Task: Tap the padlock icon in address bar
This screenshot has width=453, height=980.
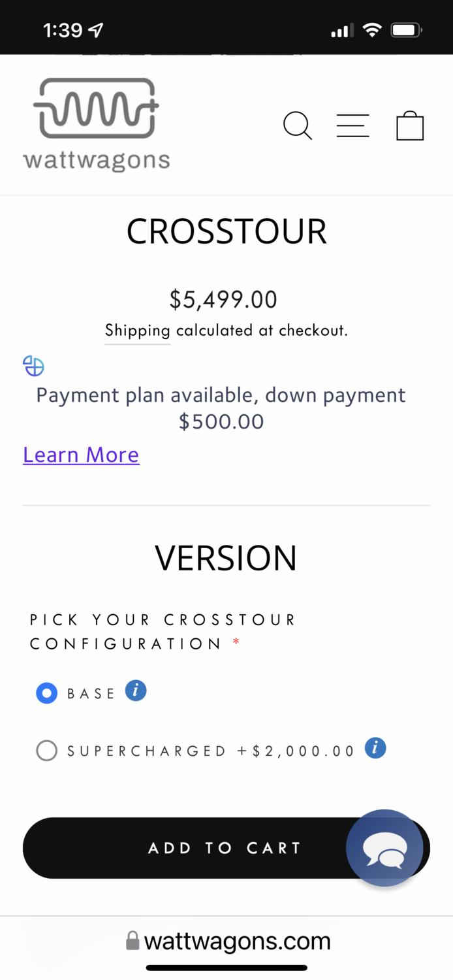Action: tap(133, 941)
